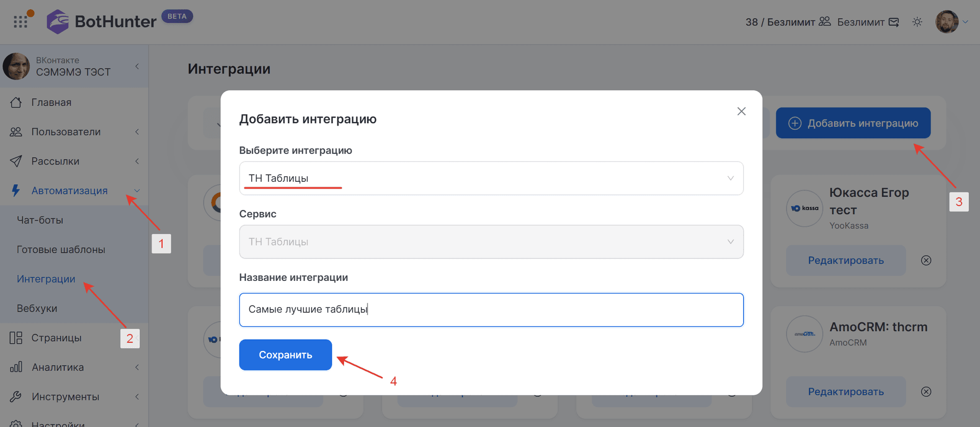This screenshot has width=980, height=427.
Task: Go to Вебхуки submenu item
Action: 37,309
